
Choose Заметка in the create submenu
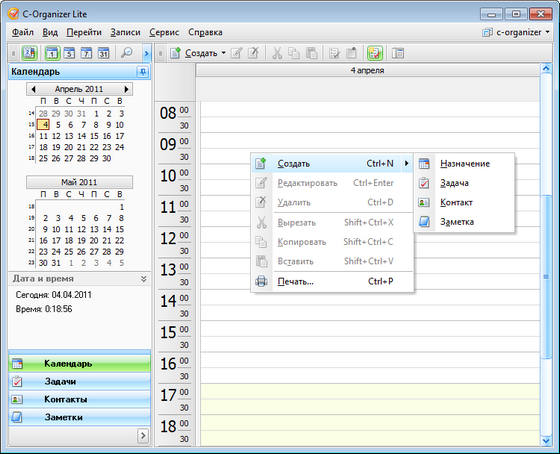point(457,222)
